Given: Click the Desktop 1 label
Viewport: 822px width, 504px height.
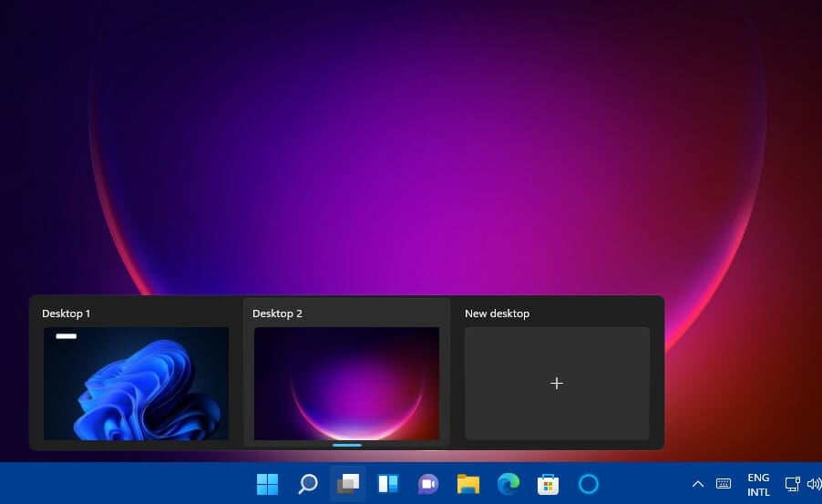Looking at the screenshot, I should tap(66, 314).
